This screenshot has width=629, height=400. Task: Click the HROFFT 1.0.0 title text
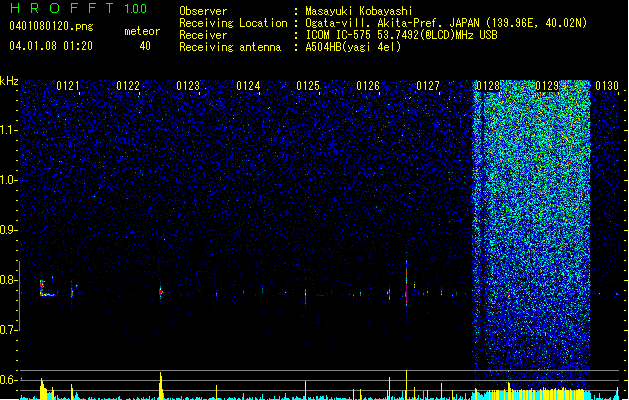pyautogui.click(x=78, y=8)
